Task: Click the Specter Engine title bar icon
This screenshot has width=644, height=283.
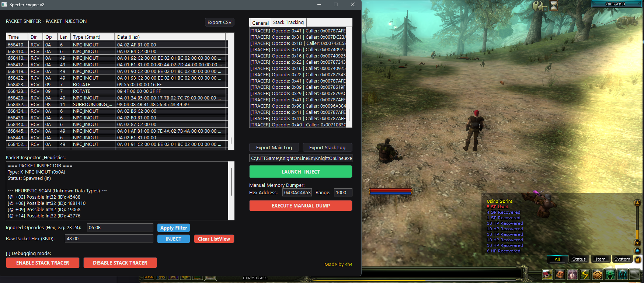Action: pyautogui.click(x=4, y=4)
